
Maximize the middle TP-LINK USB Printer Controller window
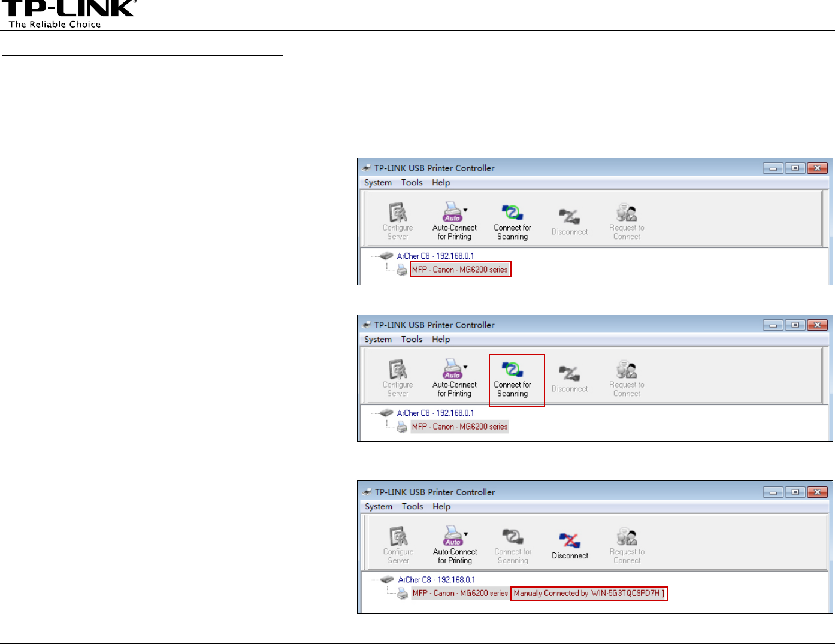click(x=795, y=325)
